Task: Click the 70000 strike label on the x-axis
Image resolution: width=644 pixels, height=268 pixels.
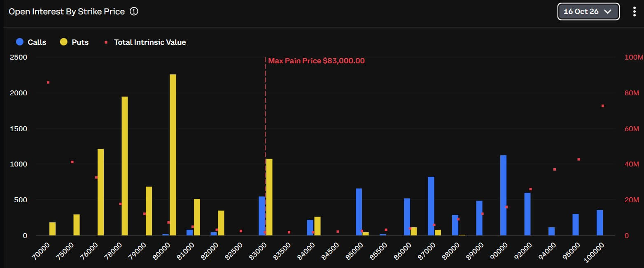Action: [x=40, y=250]
